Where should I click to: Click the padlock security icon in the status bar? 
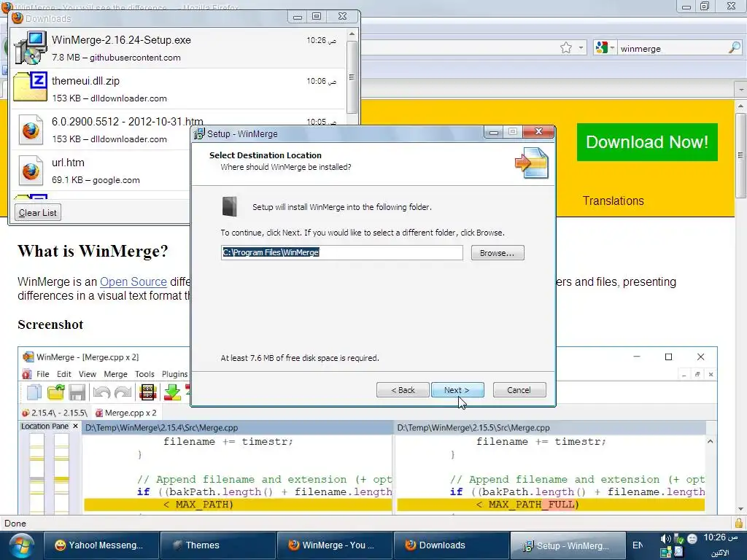coord(740,523)
